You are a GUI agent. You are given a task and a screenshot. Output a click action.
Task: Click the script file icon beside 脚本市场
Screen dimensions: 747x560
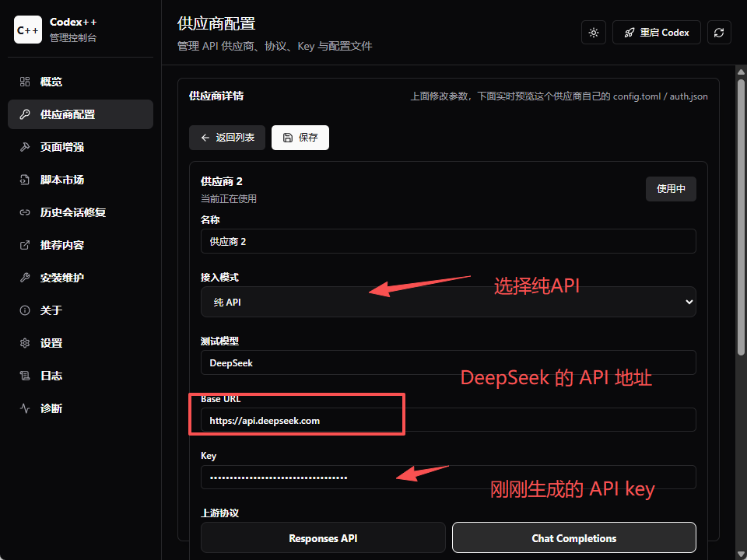[x=25, y=180]
